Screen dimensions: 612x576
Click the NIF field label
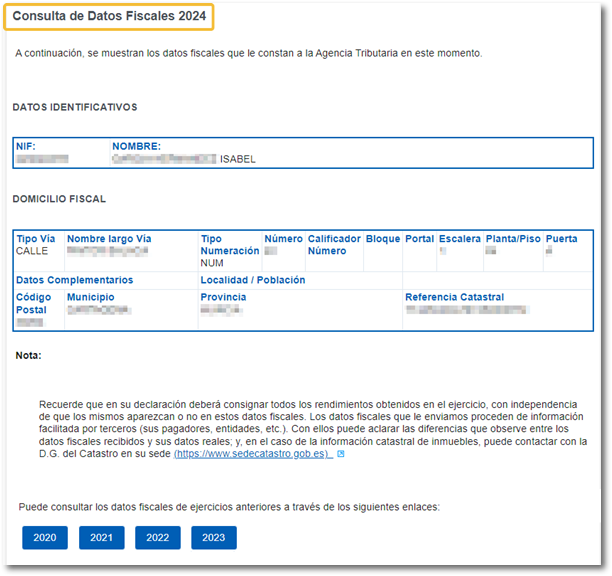25,146
